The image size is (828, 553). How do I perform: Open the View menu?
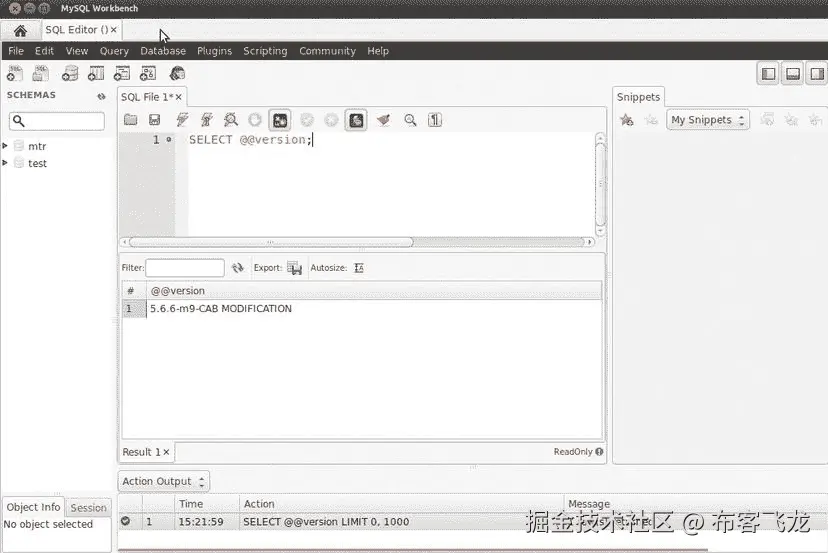(77, 51)
